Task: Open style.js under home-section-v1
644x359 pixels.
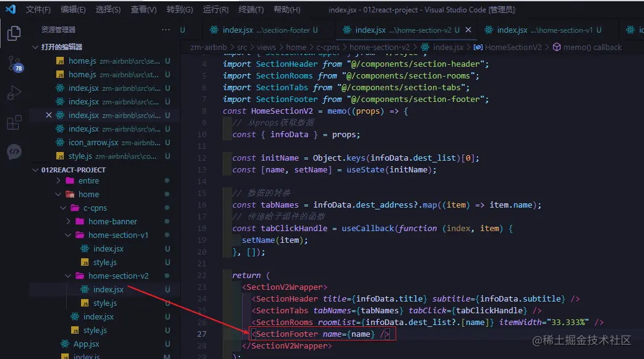Action: pos(105,262)
